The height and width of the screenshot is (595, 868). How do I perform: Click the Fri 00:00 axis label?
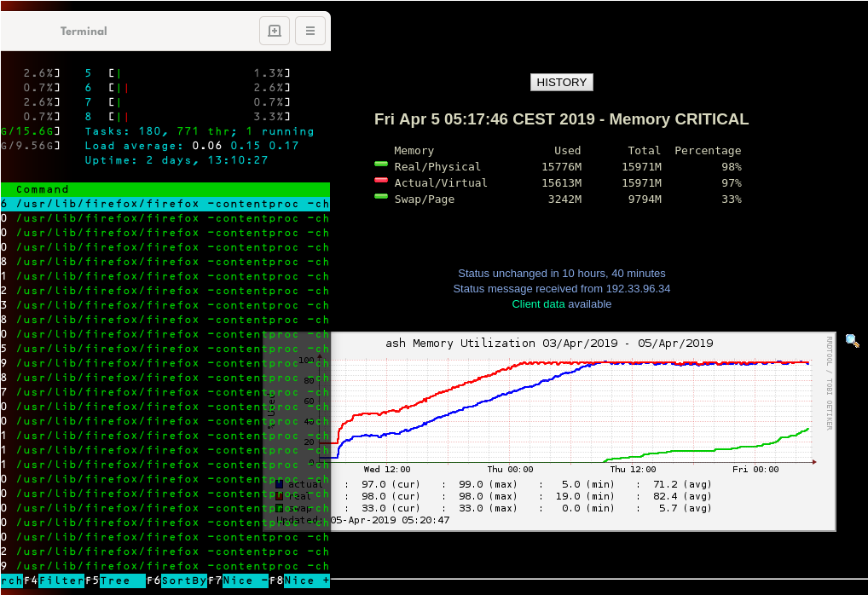tap(755, 470)
